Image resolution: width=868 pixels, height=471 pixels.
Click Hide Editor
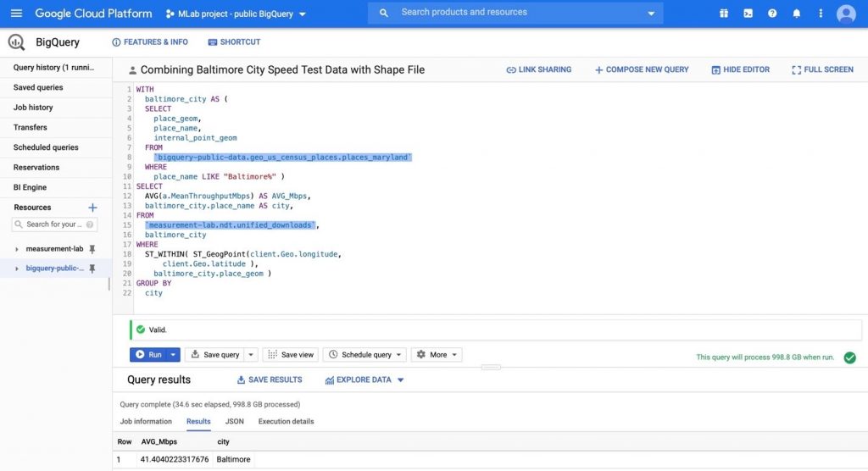point(740,69)
